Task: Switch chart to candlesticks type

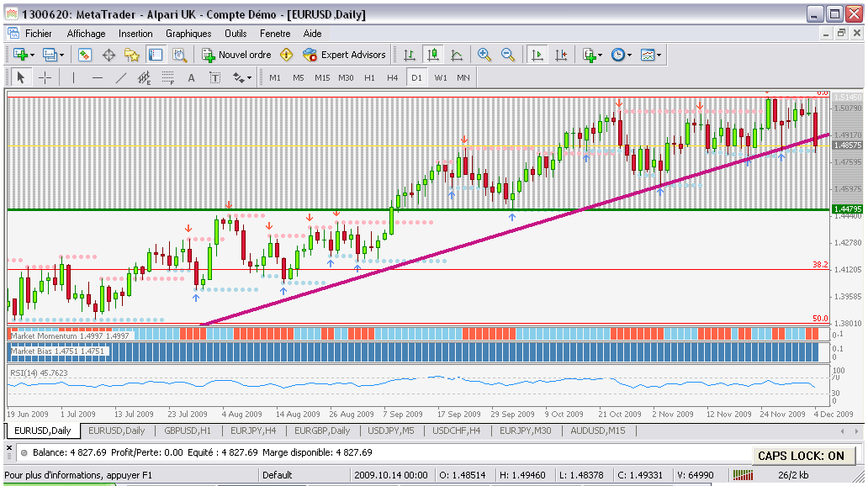Action: (x=433, y=55)
